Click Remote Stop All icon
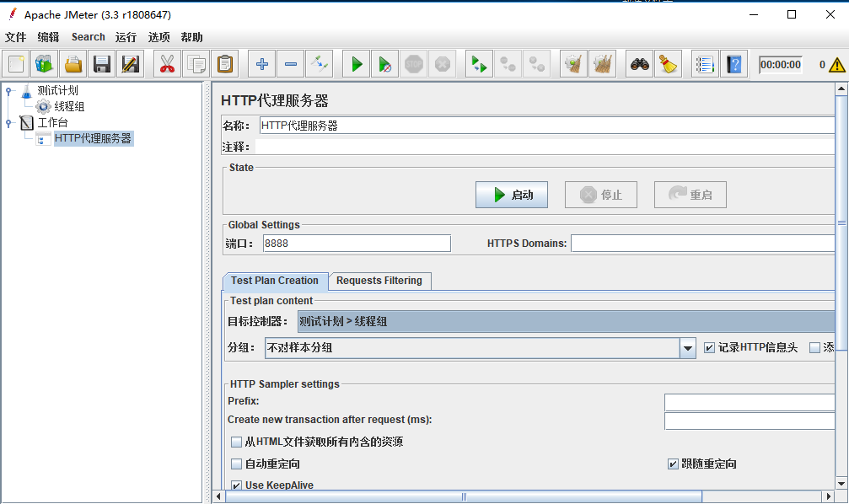The width and height of the screenshot is (849, 504). 508,64
